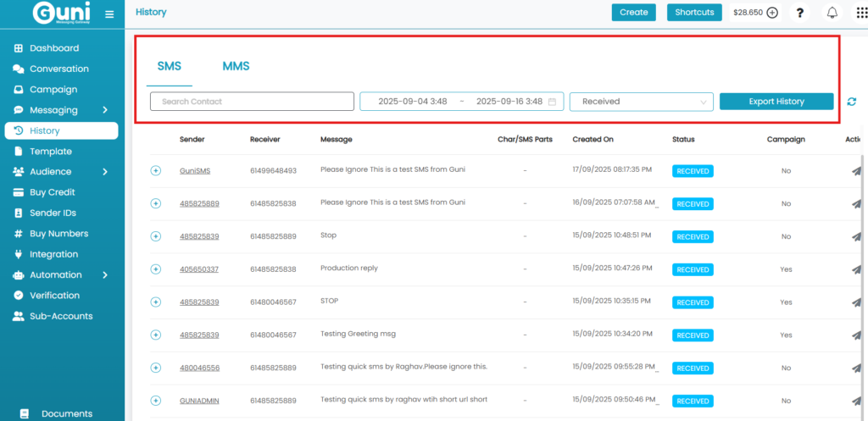
Task: Select the SMS tab
Action: [x=169, y=66]
